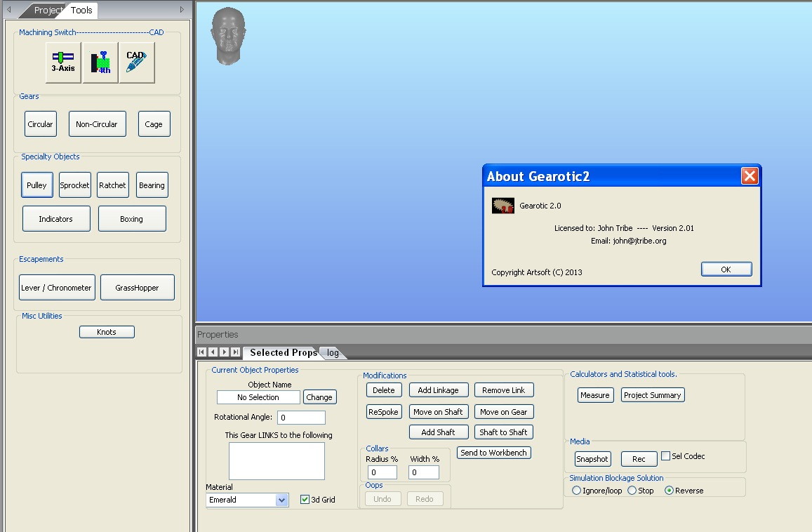The height and width of the screenshot is (532, 812).
Task: Open the 4th axis machining mode
Action: click(x=100, y=62)
